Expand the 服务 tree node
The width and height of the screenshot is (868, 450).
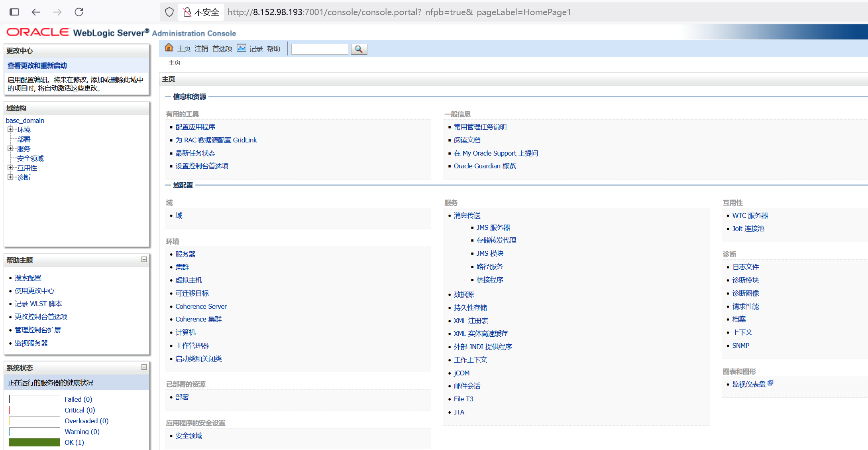click(x=10, y=148)
